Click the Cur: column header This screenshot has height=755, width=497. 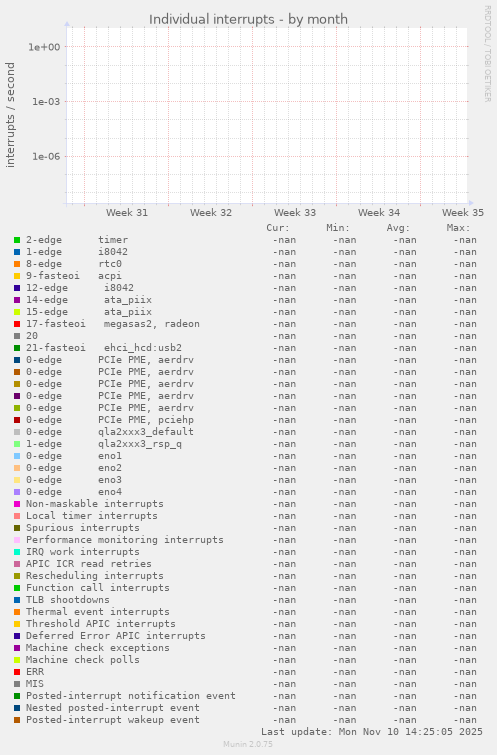point(278,228)
